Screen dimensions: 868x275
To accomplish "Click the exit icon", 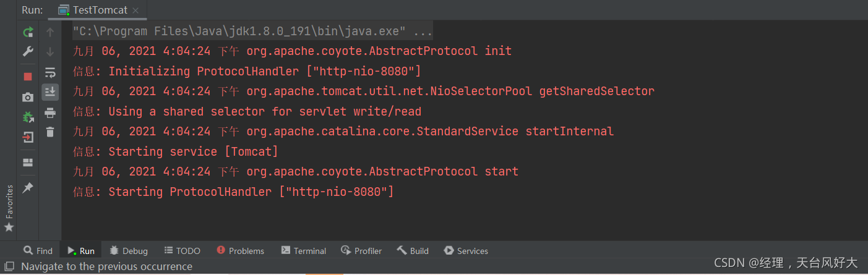I will point(28,137).
